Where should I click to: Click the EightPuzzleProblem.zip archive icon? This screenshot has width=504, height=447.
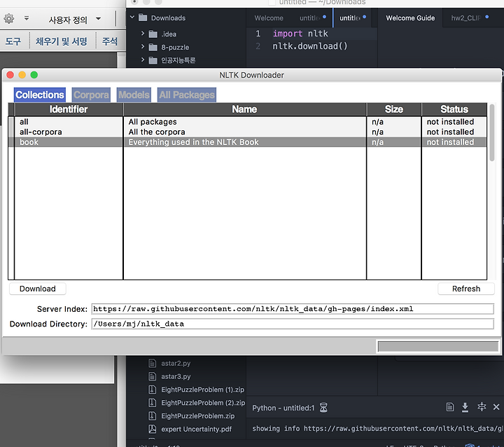tap(152, 415)
